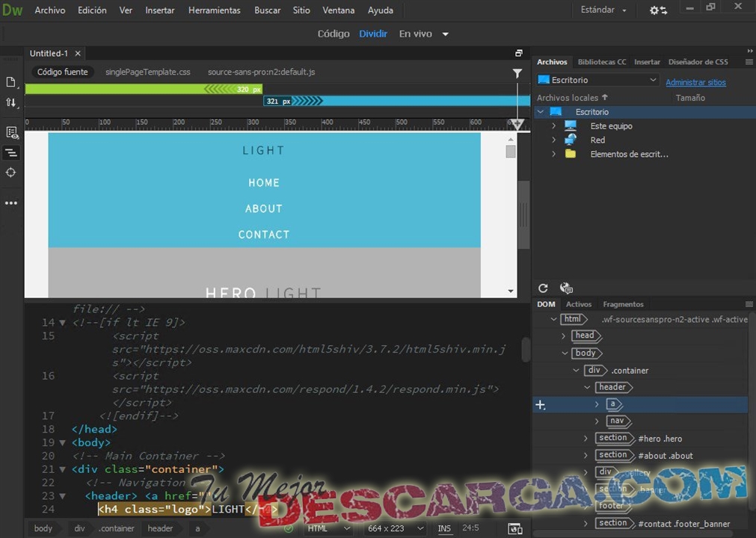Click the live view scroll down arrow
This screenshot has width=756, height=538.
tap(511, 291)
